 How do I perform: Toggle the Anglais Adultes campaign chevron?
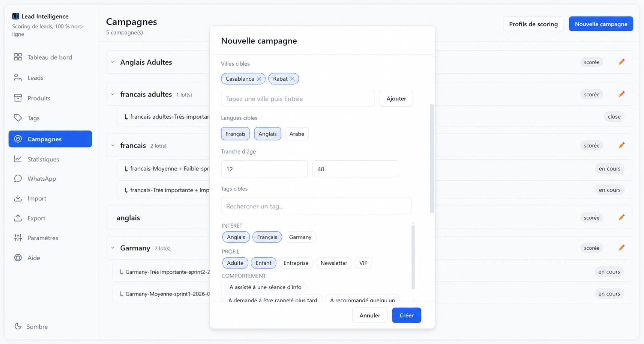[113, 62]
